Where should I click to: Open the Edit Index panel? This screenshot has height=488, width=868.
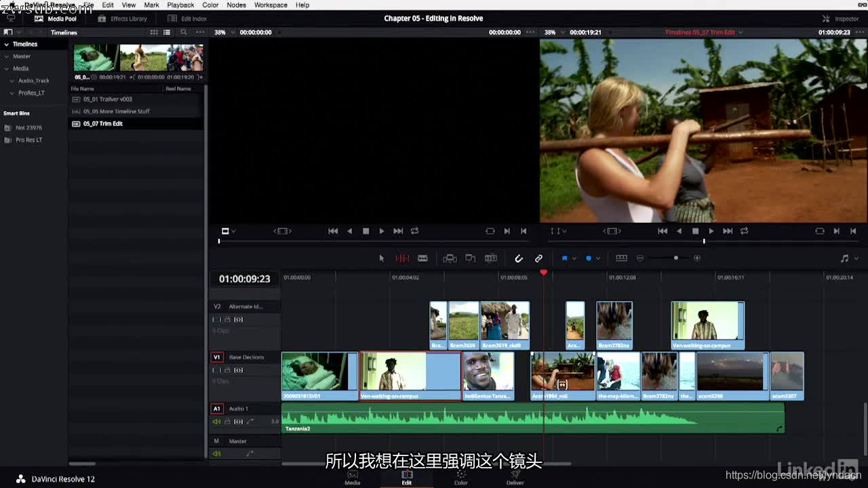click(187, 19)
